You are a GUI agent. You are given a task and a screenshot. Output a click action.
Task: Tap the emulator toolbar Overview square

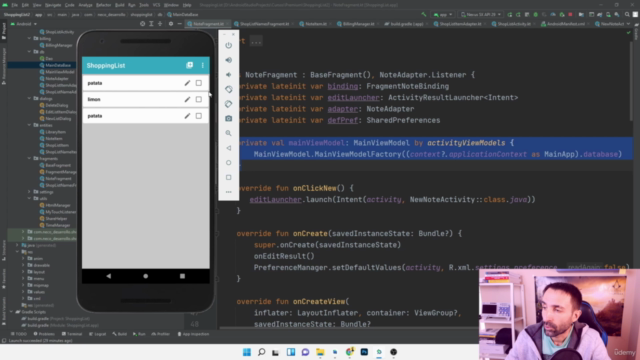click(229, 177)
